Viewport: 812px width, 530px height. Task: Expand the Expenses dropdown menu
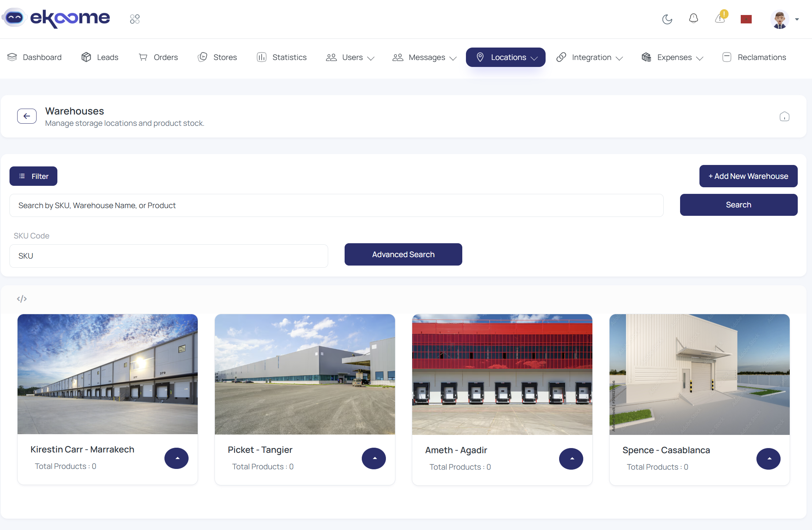click(x=672, y=57)
